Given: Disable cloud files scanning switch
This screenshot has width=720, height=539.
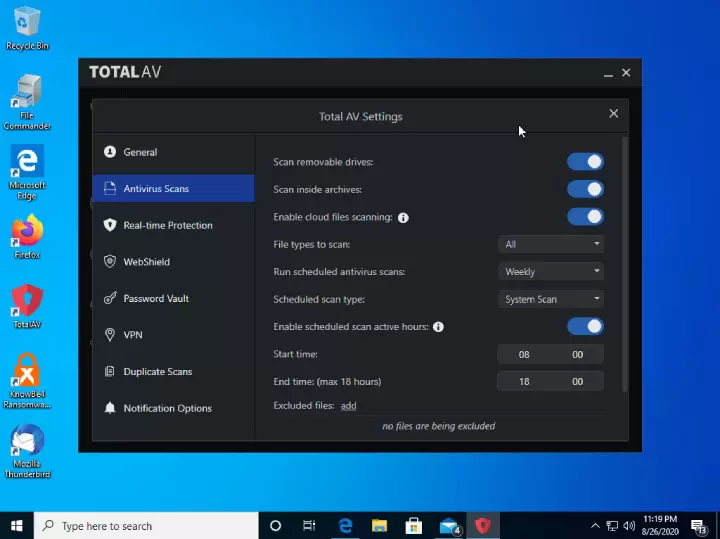Looking at the screenshot, I should pyautogui.click(x=585, y=217).
